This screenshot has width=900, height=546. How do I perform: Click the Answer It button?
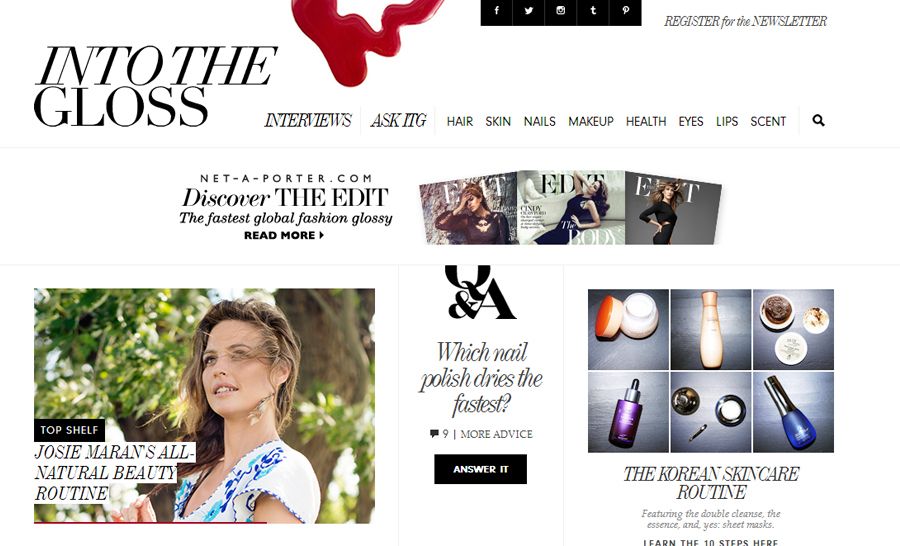(480, 469)
